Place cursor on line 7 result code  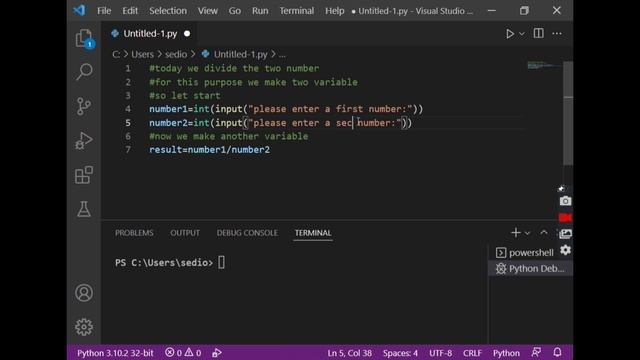click(209, 150)
